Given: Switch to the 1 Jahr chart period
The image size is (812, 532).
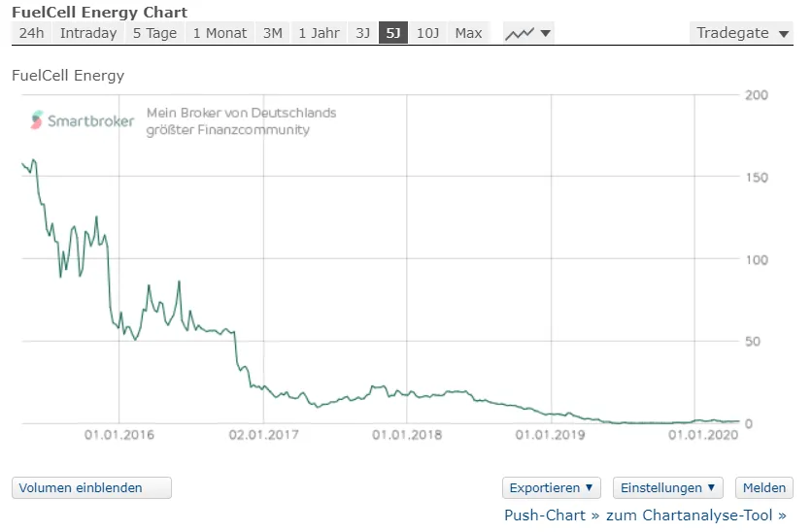Looking at the screenshot, I should pyautogui.click(x=319, y=33).
